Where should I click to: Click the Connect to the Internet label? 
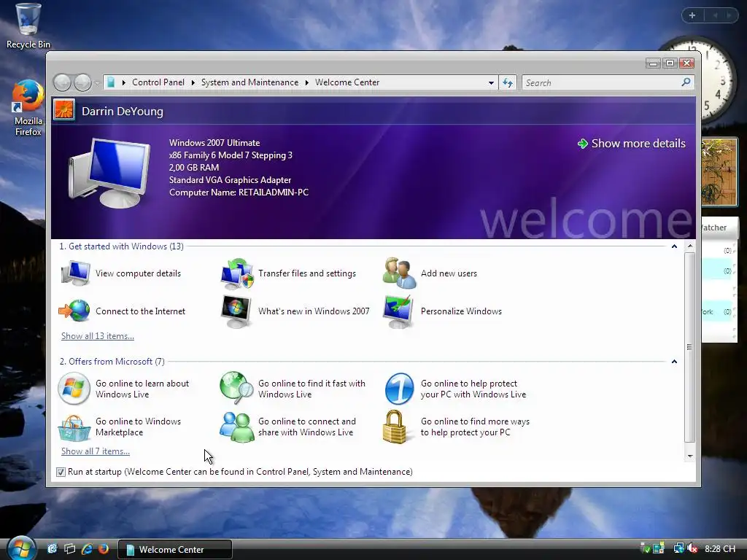coord(141,311)
